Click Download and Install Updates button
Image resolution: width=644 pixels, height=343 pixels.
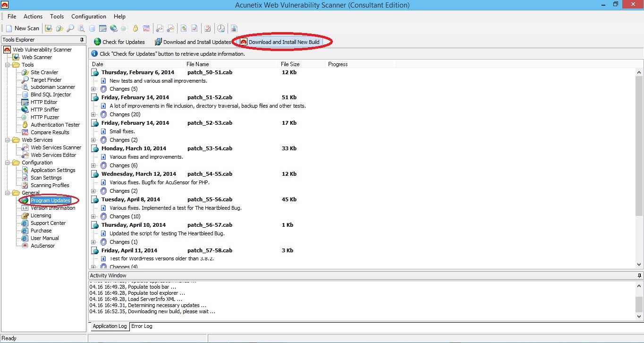tap(193, 42)
